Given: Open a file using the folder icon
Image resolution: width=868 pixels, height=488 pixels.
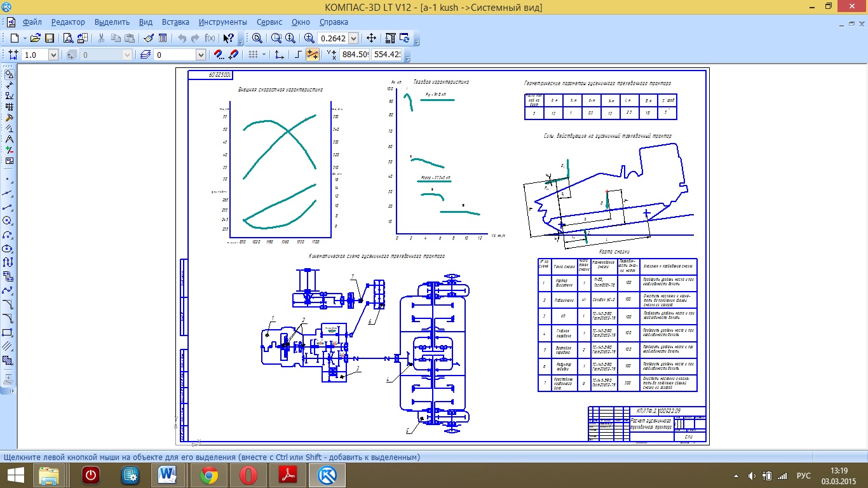Looking at the screenshot, I should point(36,38).
